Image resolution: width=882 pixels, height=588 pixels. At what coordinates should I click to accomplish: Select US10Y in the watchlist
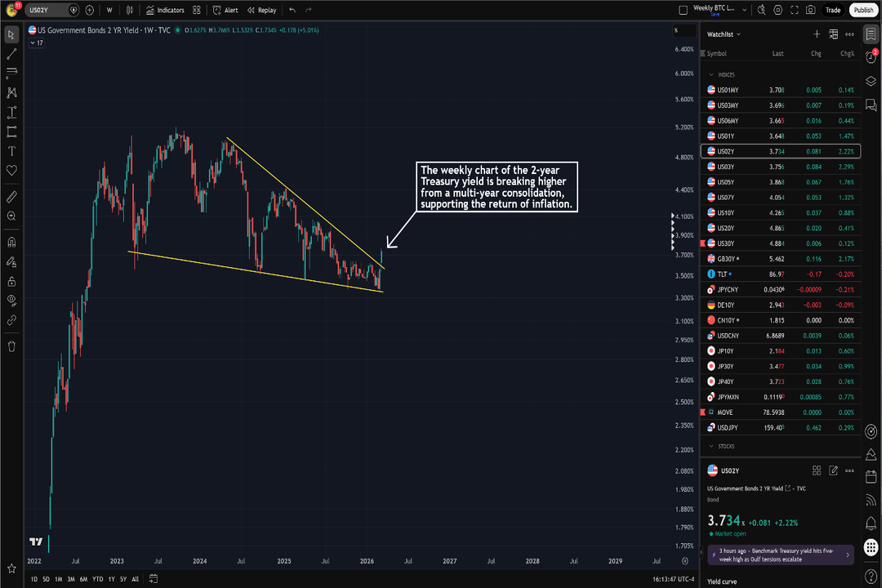click(x=780, y=212)
